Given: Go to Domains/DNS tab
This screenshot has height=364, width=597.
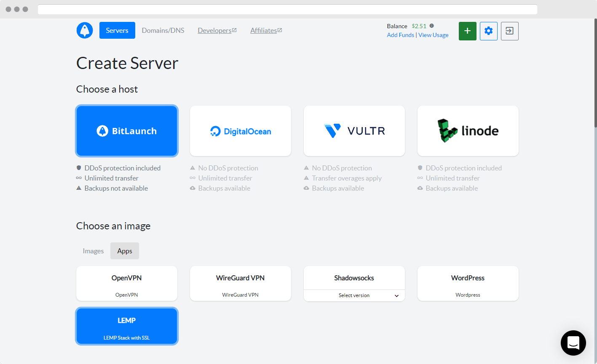Looking at the screenshot, I should [x=163, y=30].
